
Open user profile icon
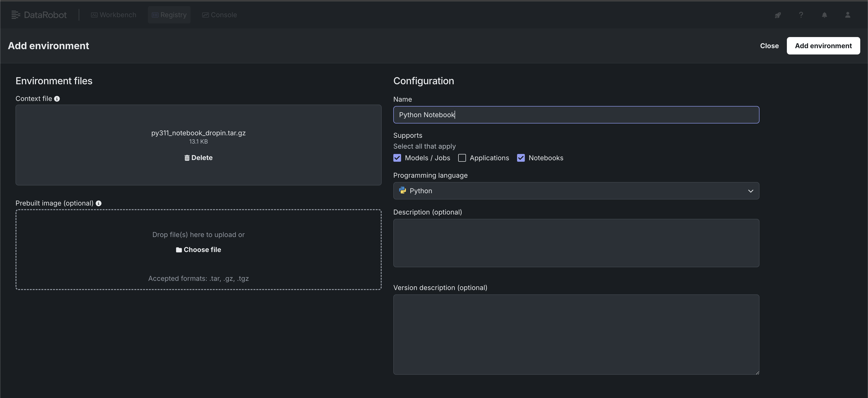point(847,15)
